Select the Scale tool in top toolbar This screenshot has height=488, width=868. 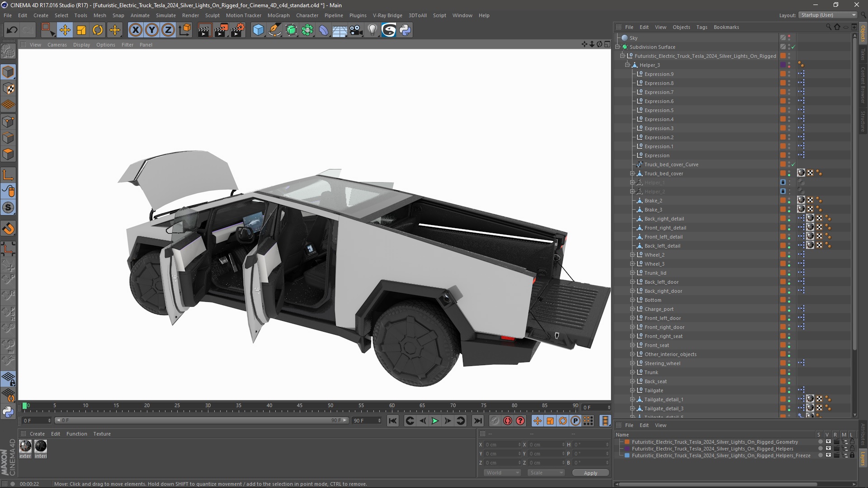click(x=81, y=30)
